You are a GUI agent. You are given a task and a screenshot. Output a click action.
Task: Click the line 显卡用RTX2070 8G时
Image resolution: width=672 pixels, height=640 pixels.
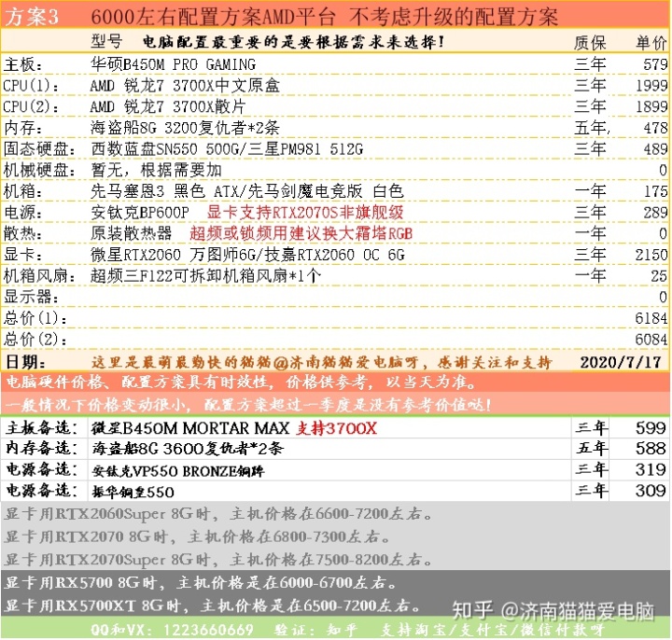click(x=197, y=536)
